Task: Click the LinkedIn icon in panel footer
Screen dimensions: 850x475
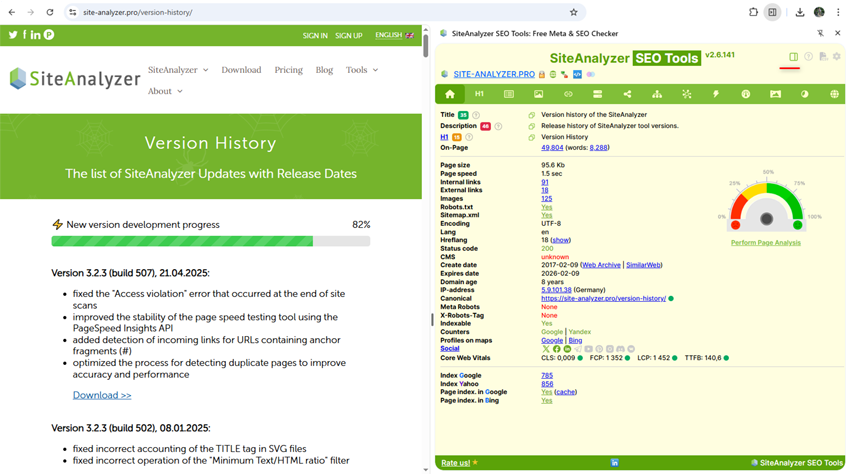Action: tap(615, 463)
